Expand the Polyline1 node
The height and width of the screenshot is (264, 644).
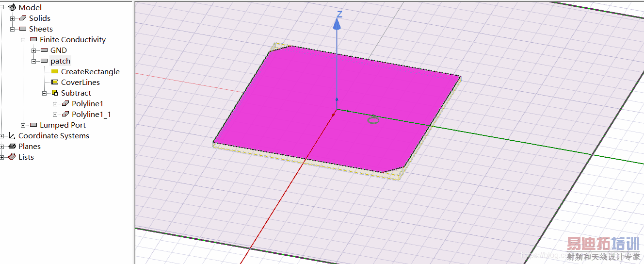pyautogui.click(x=55, y=104)
